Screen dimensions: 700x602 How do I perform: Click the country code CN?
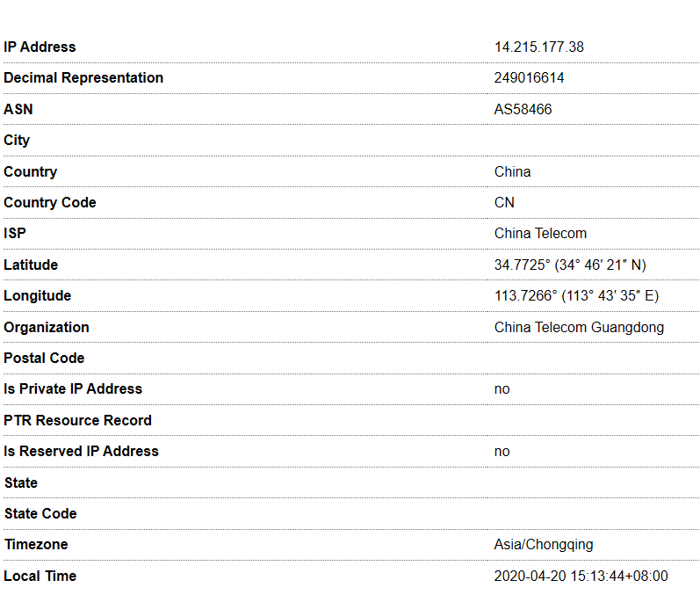[504, 202]
